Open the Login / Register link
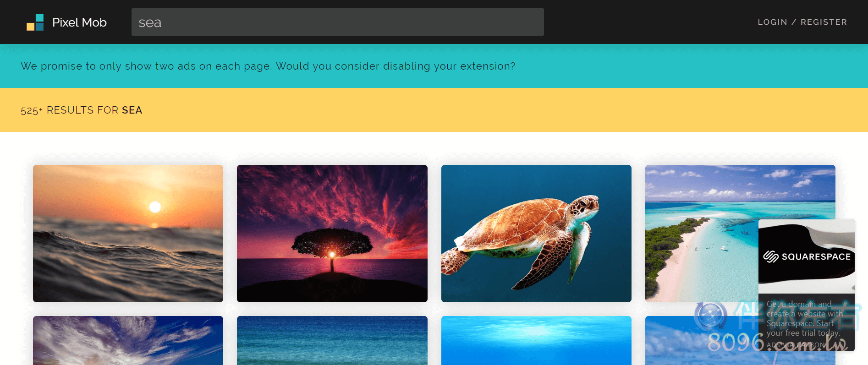 [x=802, y=22]
